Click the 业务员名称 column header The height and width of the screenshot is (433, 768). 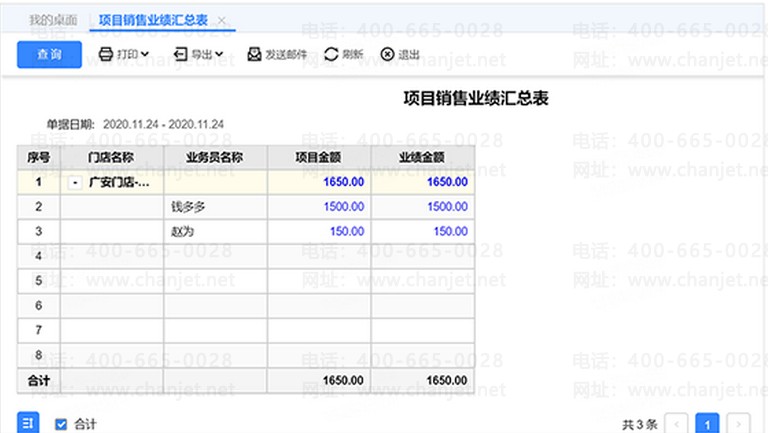coord(216,158)
